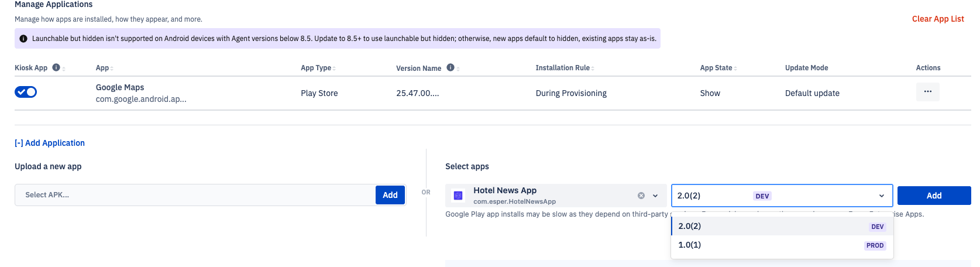Sort by the App Type column
This screenshot has width=980, height=267.
point(318,68)
